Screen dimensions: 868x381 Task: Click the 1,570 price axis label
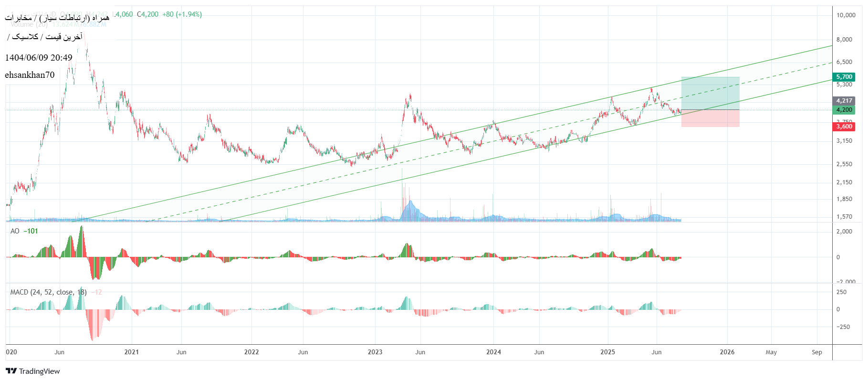844,217
